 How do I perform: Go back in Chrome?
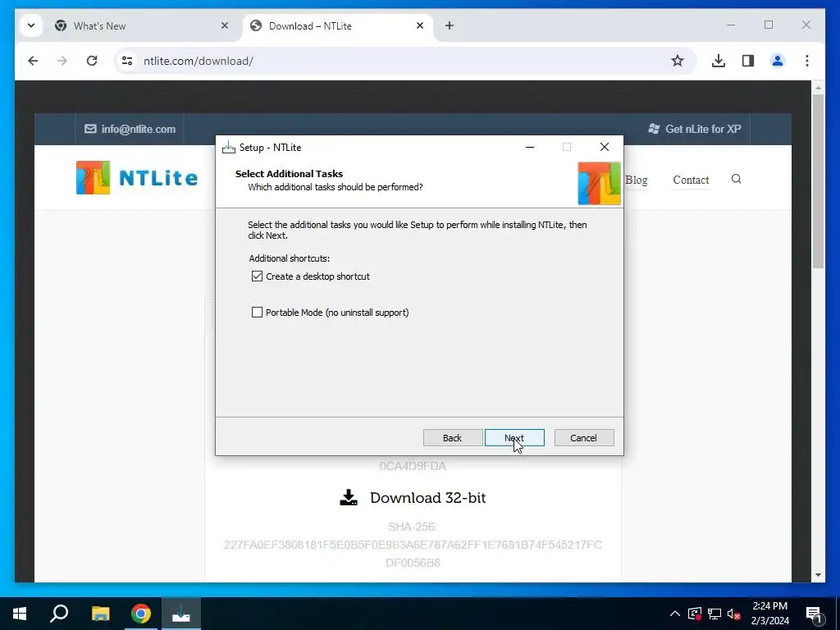(x=33, y=61)
